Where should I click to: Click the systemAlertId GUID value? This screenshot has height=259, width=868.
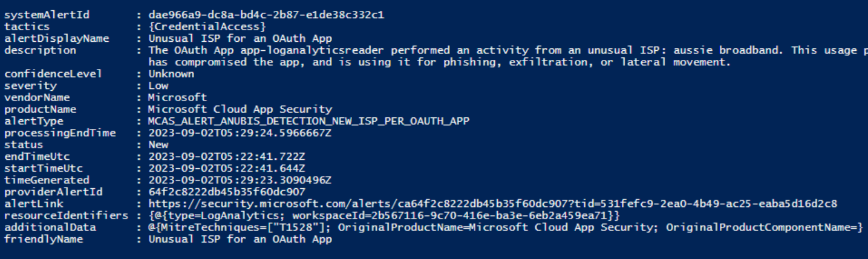[x=266, y=15]
